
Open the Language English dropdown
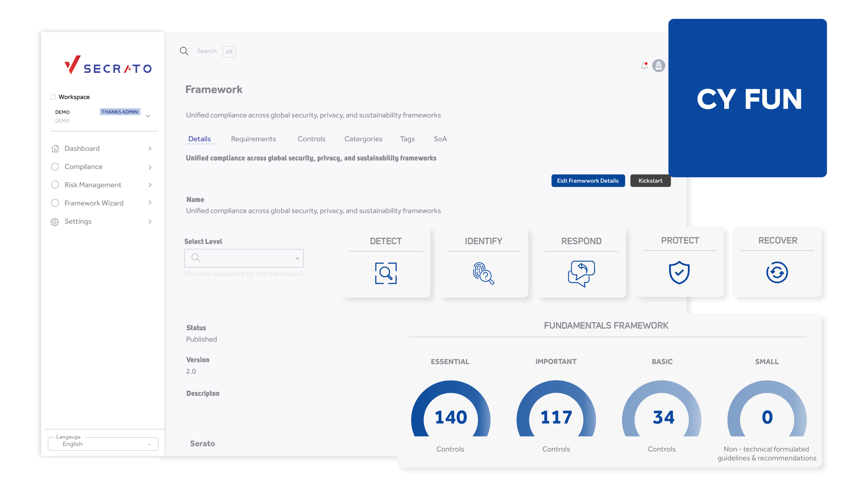coord(103,444)
